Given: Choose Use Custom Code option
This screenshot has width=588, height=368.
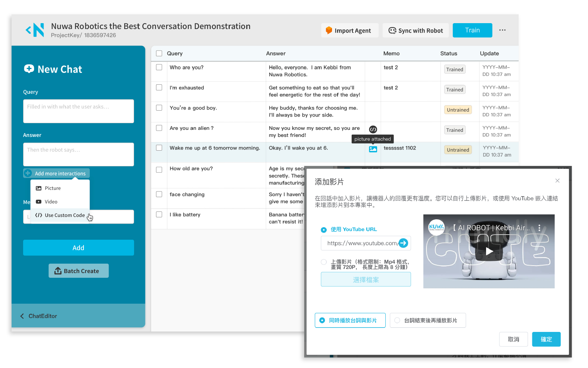Looking at the screenshot, I should click(x=60, y=215).
